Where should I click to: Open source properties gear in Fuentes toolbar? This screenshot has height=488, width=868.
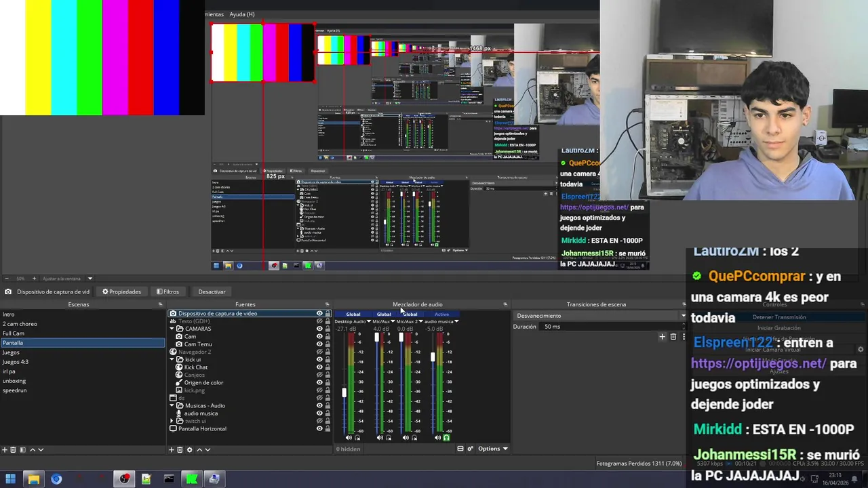coord(189,449)
